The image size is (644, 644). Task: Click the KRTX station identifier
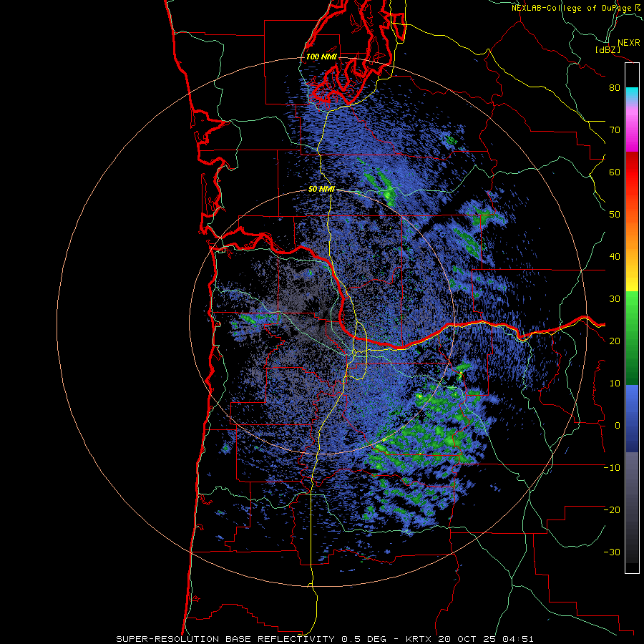point(420,639)
